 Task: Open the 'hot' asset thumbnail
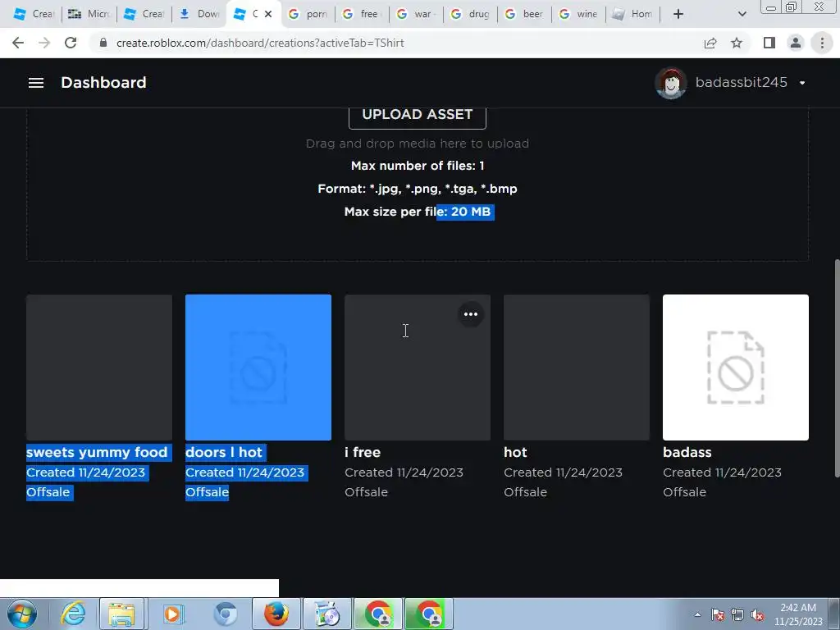[577, 367]
